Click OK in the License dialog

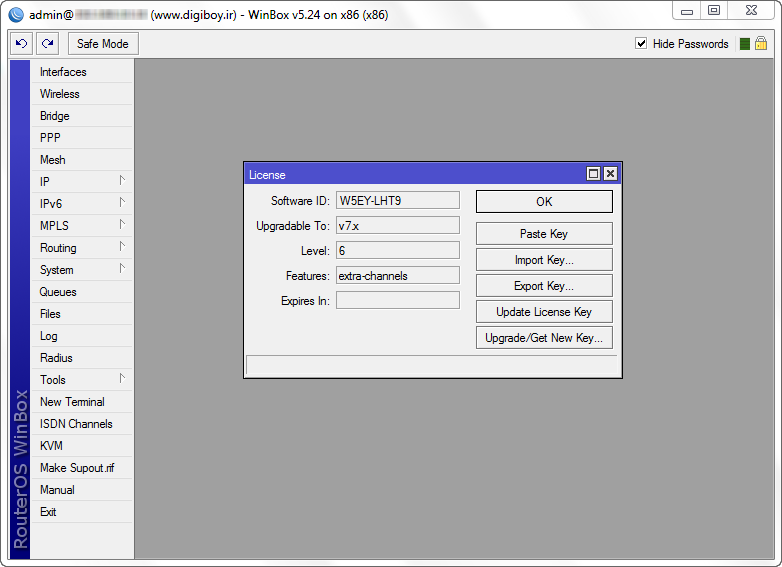point(544,201)
